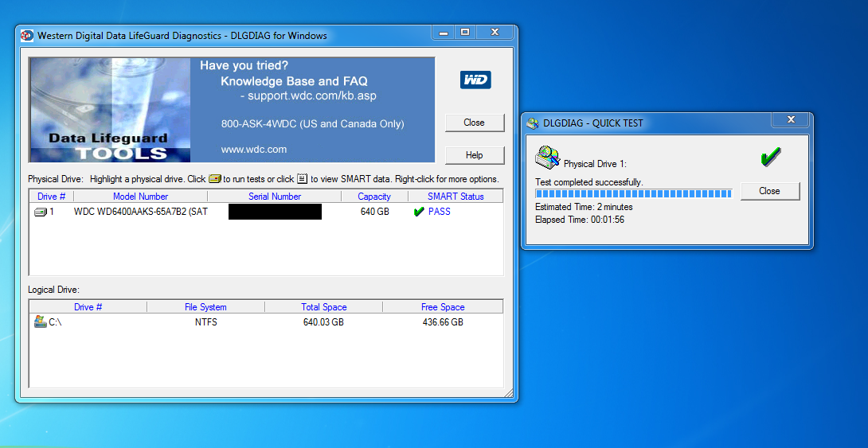Click the main window resize grip corner

pyautogui.click(x=508, y=393)
